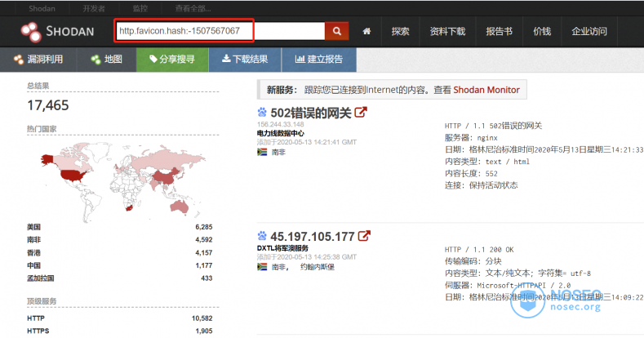Click 南非 country link in first result
This screenshot has width=644, height=338.
pos(278,152)
